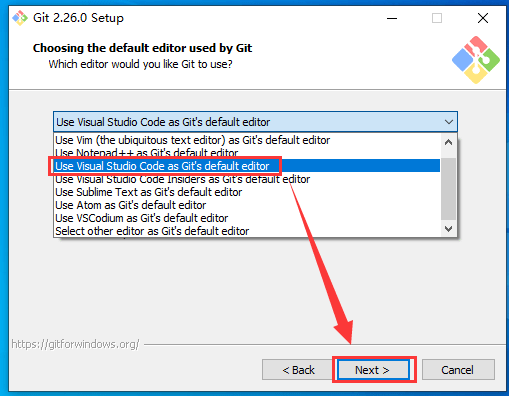Choose Select other editor as default editor
The height and width of the screenshot is (396, 509).
(247, 231)
